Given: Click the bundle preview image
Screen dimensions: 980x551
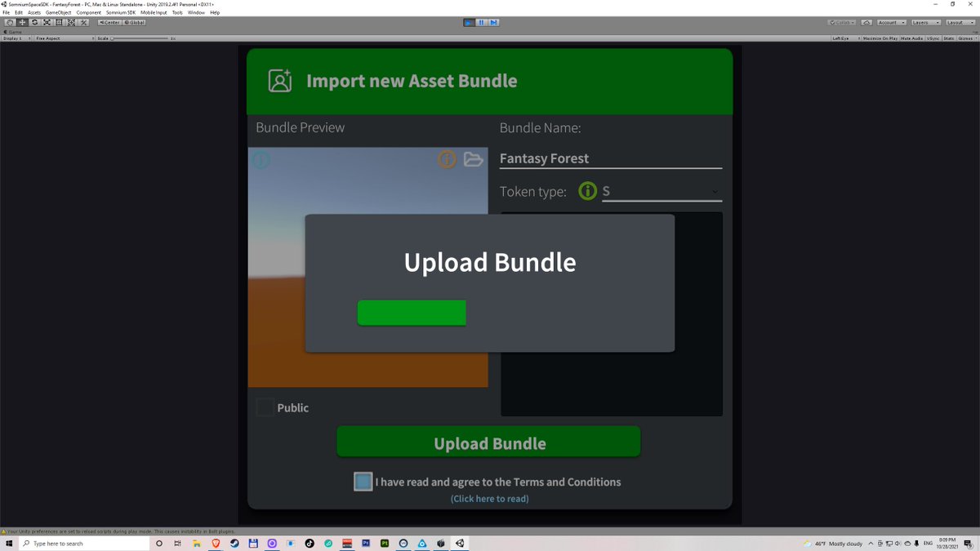Looking at the screenshot, I should point(368,267).
